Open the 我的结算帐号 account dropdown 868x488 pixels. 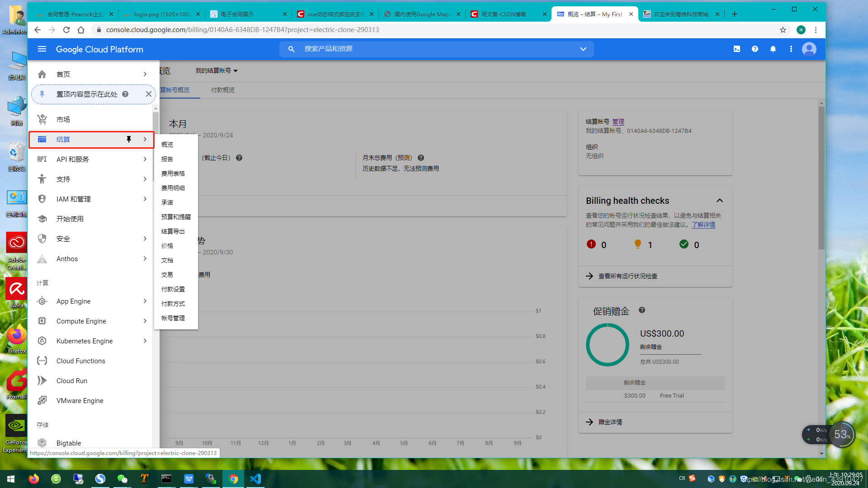tap(217, 70)
